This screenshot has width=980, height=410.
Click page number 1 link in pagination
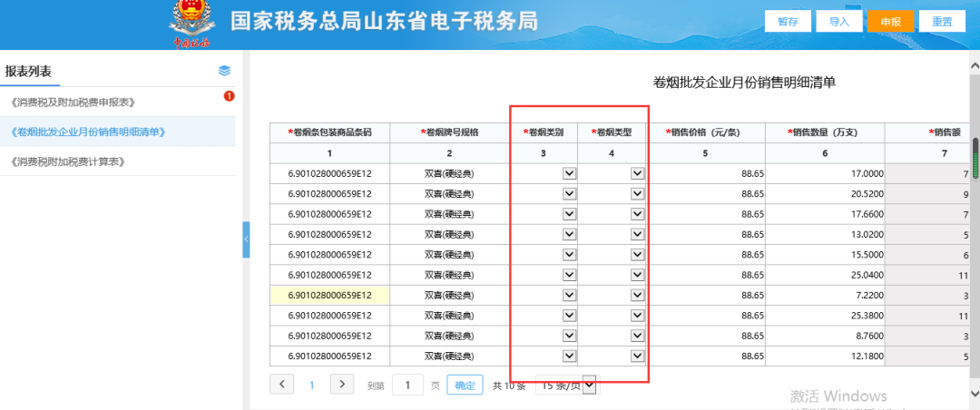[312, 385]
